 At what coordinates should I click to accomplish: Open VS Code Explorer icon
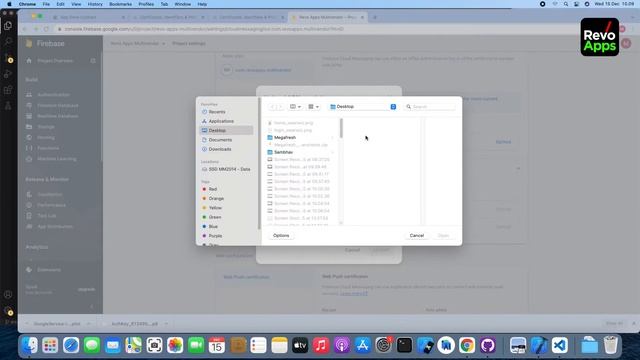tap(8, 26)
